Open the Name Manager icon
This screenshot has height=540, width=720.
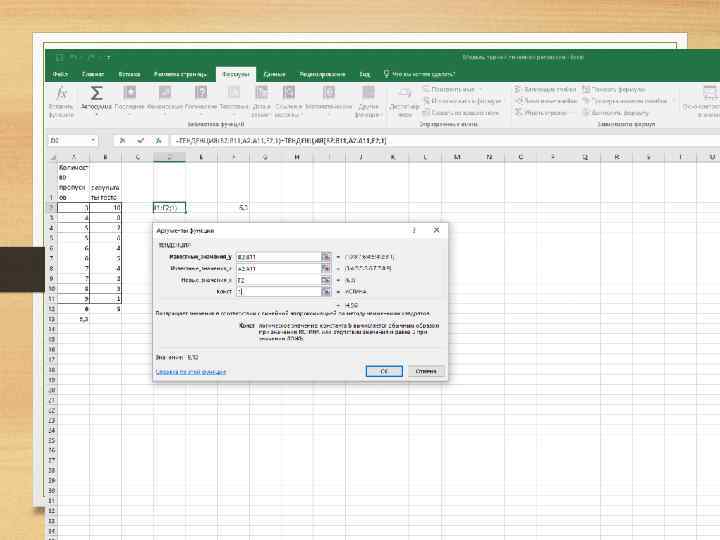pos(405,93)
